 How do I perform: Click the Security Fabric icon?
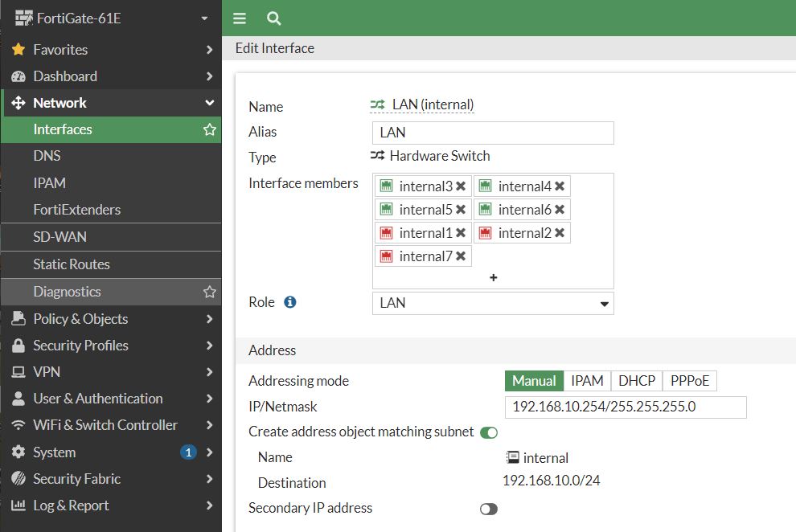pos(18,478)
